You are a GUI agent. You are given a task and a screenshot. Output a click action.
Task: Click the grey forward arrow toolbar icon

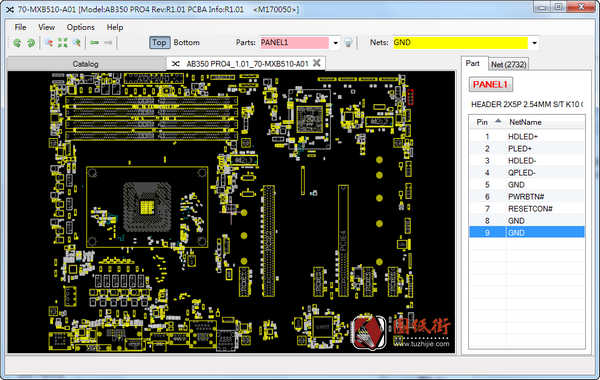pos(108,43)
